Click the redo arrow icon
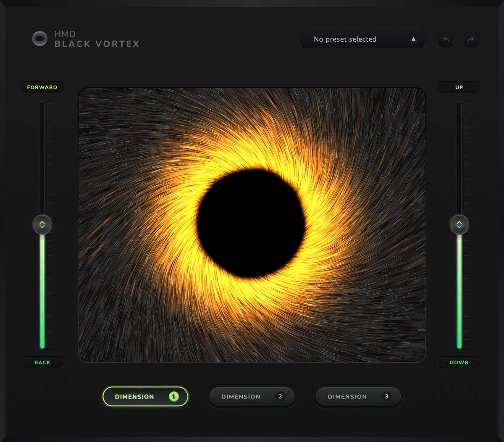This screenshot has height=442, width=504. [471, 39]
